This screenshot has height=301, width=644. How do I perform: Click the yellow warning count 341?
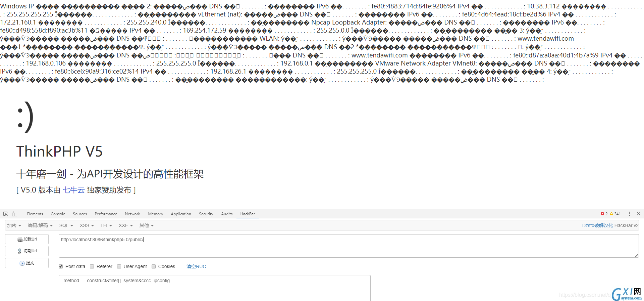click(615, 214)
